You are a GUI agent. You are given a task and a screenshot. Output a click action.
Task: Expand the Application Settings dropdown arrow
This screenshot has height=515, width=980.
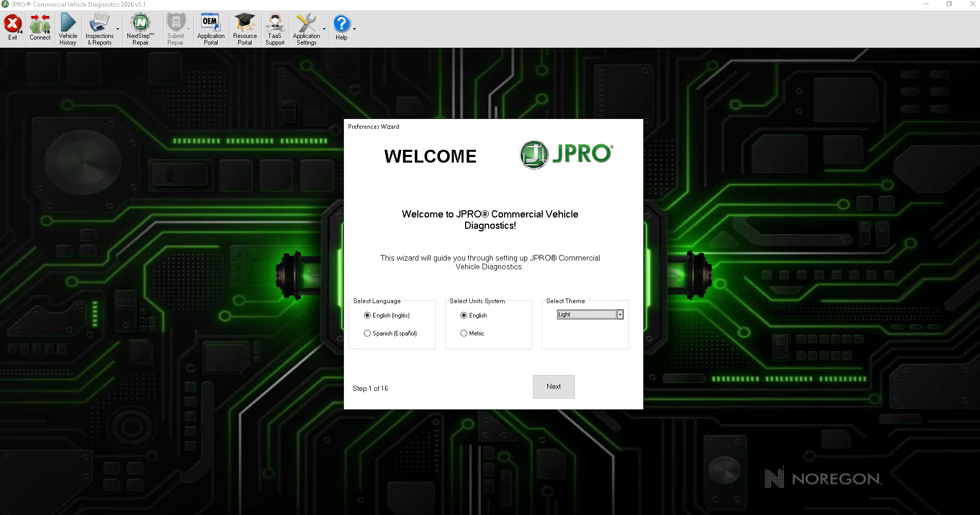pos(324,29)
